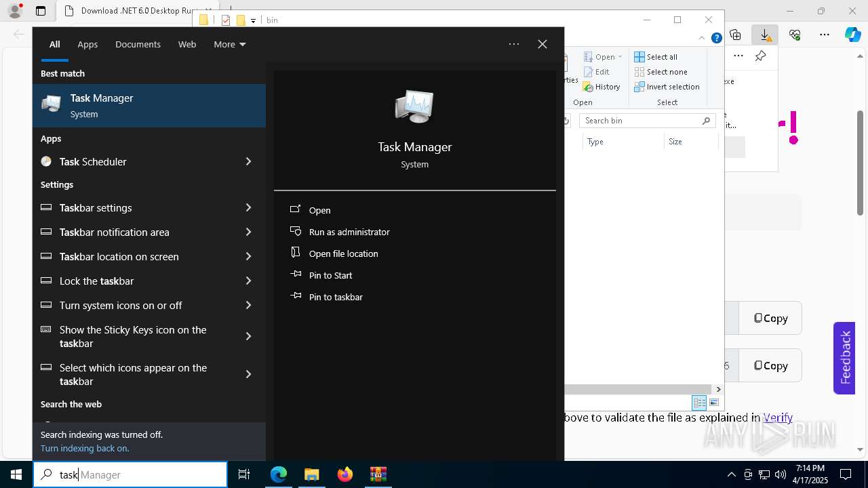This screenshot has height=488, width=868.
Task: Close the Windows search panel
Action: (542, 44)
